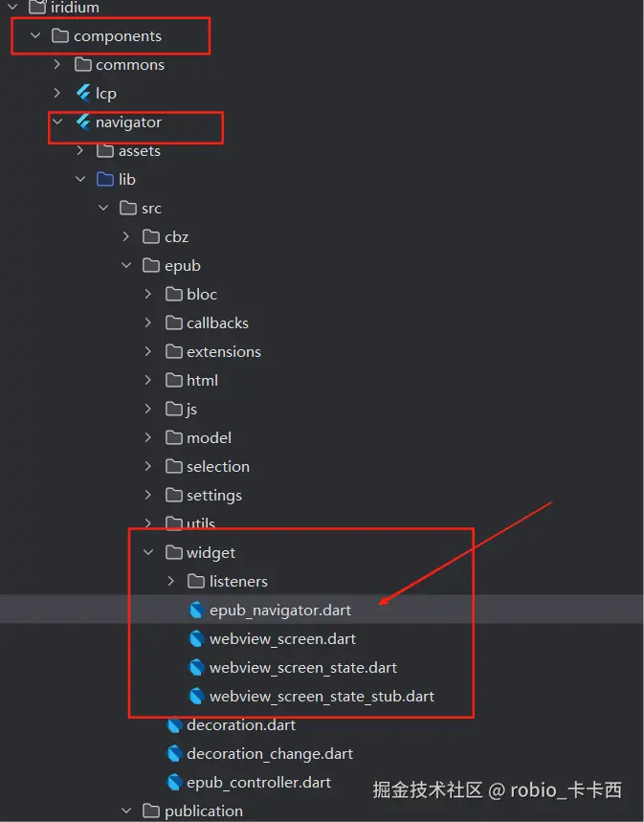Select the publication folder

(203, 811)
